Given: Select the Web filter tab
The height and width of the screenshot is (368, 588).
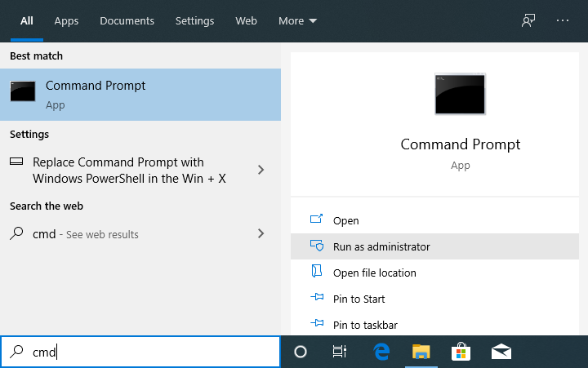Looking at the screenshot, I should [x=246, y=20].
